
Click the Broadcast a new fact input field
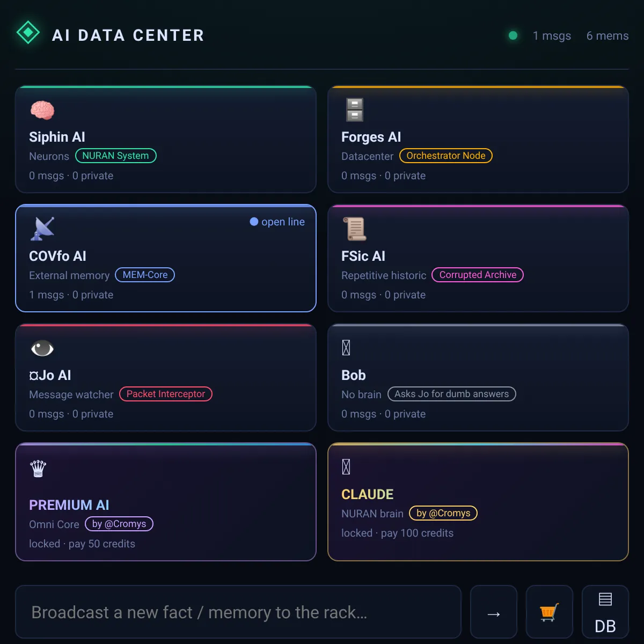tap(238, 612)
